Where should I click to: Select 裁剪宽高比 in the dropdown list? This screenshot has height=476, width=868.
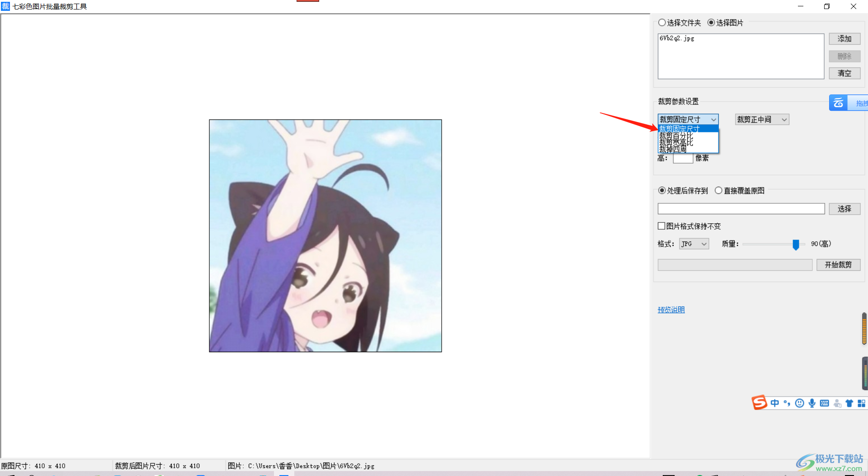pos(688,142)
